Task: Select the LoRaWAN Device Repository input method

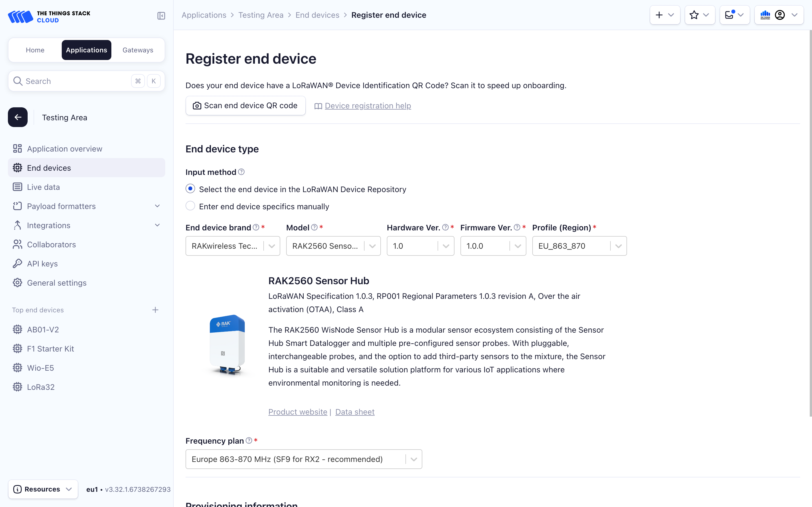Action: (x=190, y=188)
